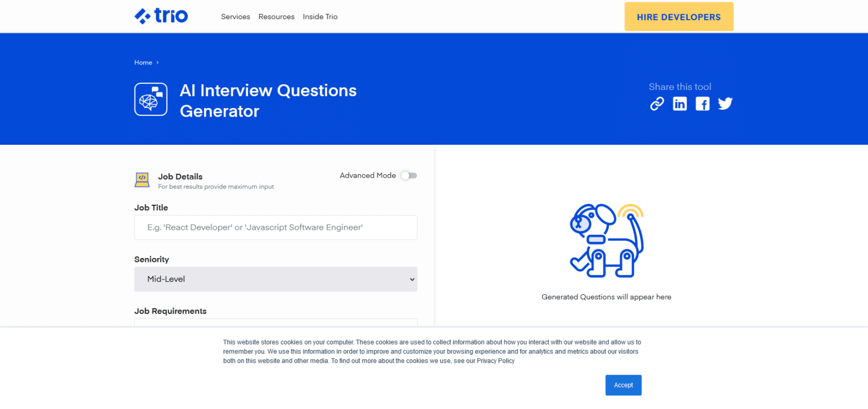The height and width of the screenshot is (409, 868).
Task: Click the HIRE DEVELOPERS button
Action: [x=679, y=16]
